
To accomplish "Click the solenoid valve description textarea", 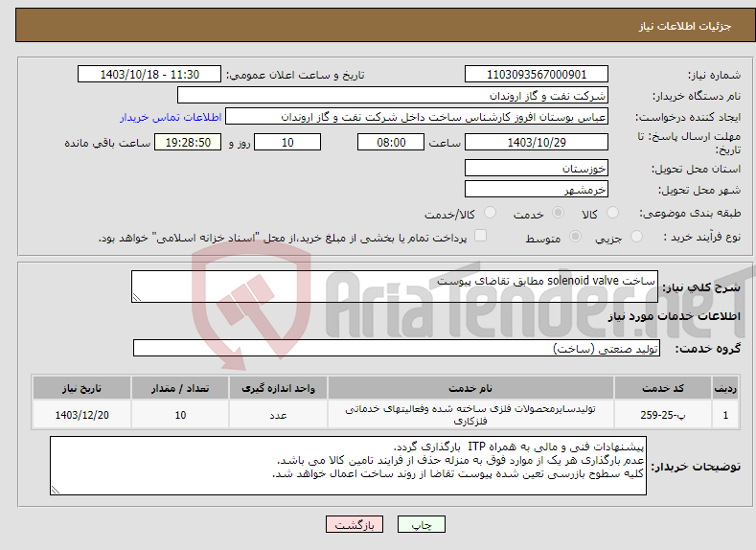I will pos(395,286).
